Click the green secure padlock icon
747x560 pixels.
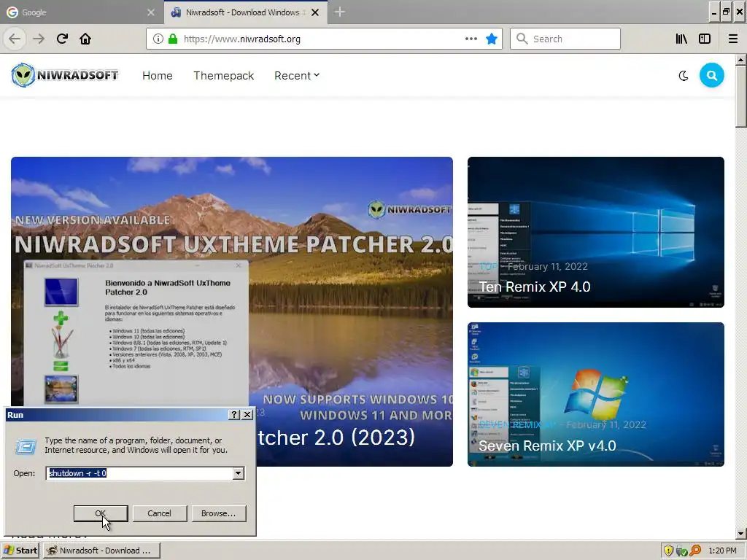point(173,39)
